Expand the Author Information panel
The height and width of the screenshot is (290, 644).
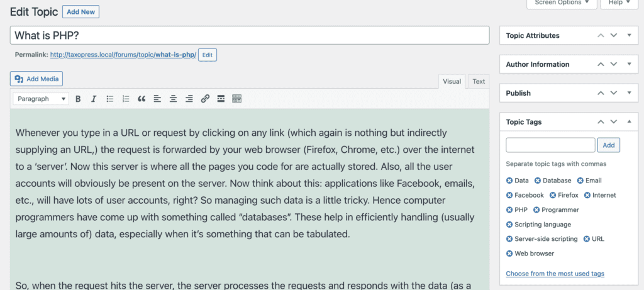[629, 64]
